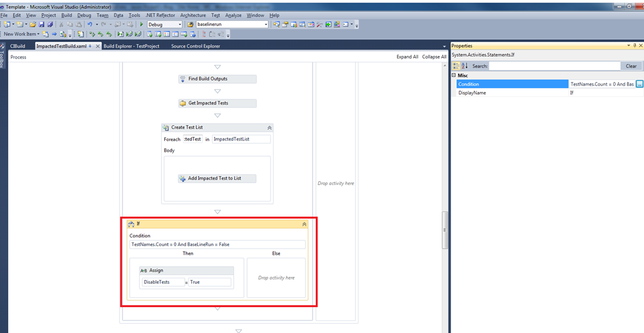Screen dimensions: 644x333
Task: Open ellipsis editor for Condition property
Action: point(639,84)
